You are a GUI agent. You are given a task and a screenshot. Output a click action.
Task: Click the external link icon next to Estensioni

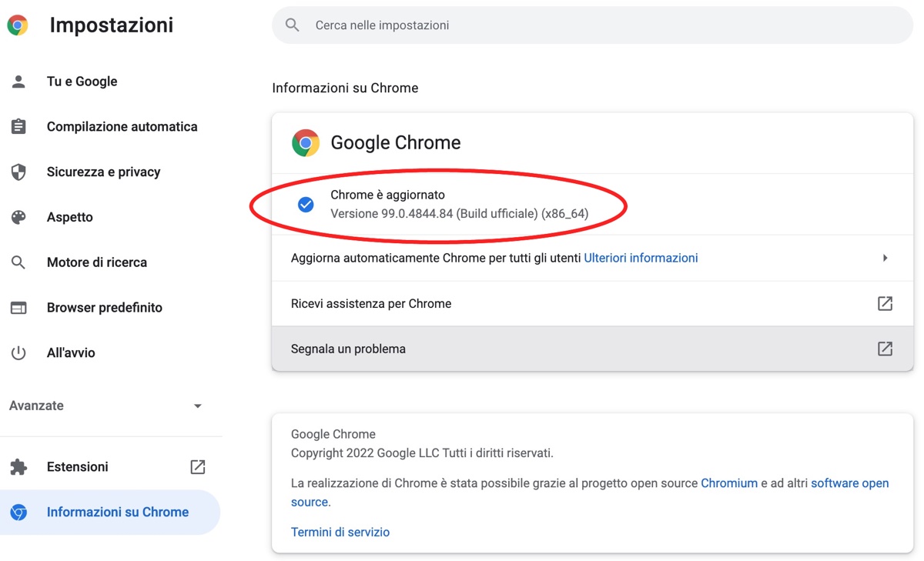click(x=198, y=467)
